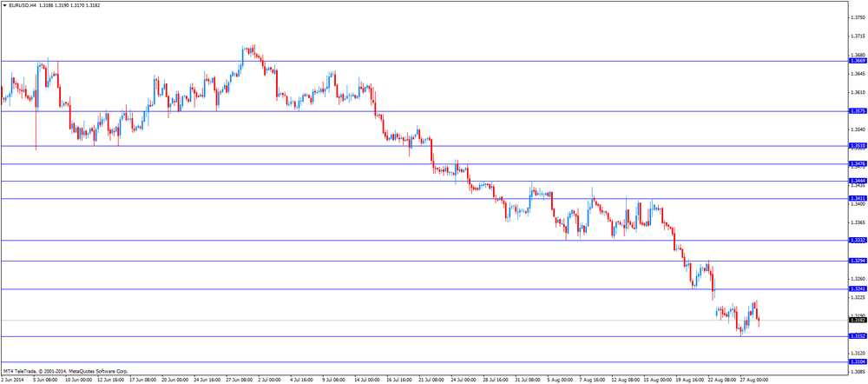The image size is (868, 384).
Task: Click the 2 Jul 00:00 time label
Action: click(x=268, y=381)
